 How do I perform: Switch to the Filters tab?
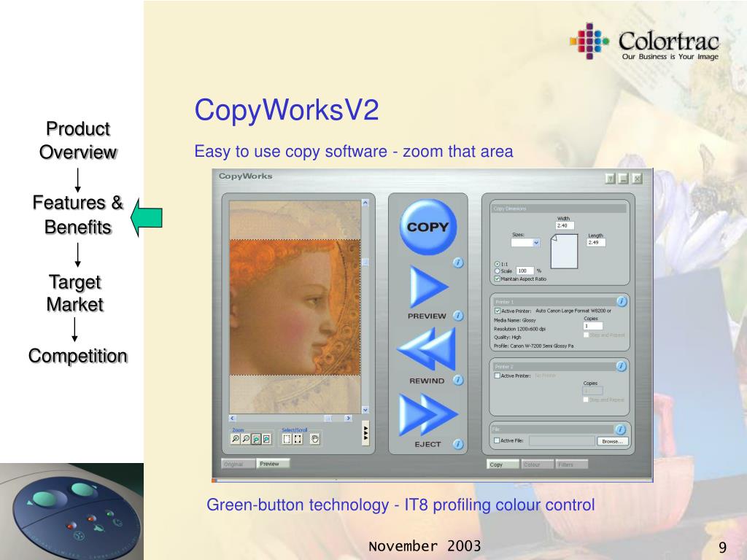572,464
